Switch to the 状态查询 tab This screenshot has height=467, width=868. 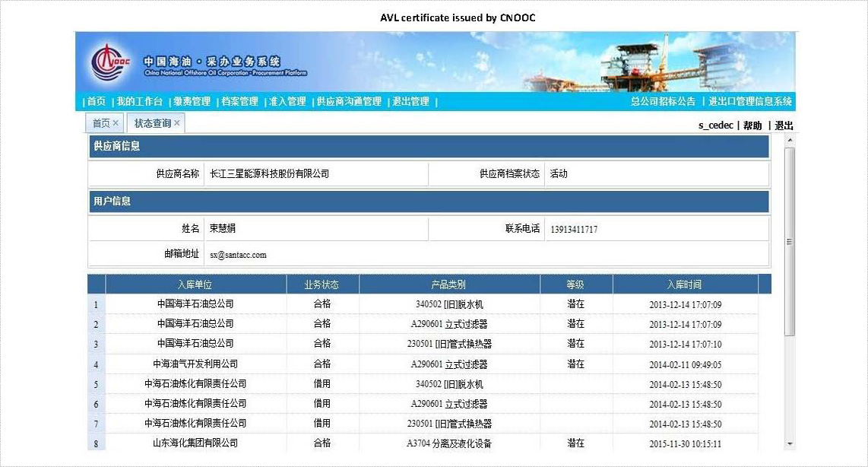152,123
